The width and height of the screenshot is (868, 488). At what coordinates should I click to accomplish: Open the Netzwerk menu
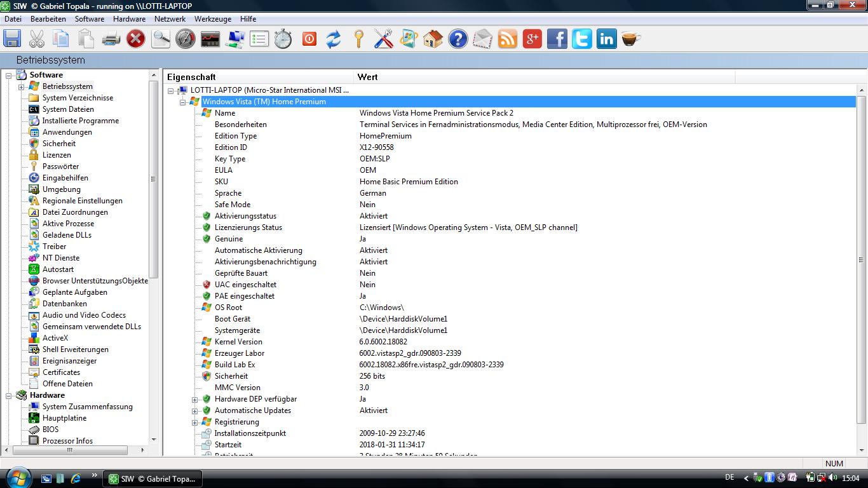(x=170, y=19)
